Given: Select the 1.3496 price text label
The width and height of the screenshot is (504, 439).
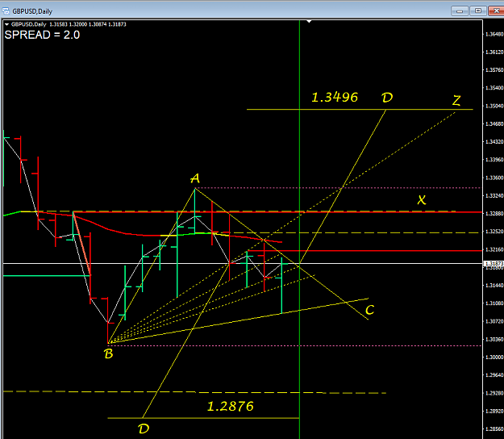Looking at the screenshot, I should click(335, 98).
